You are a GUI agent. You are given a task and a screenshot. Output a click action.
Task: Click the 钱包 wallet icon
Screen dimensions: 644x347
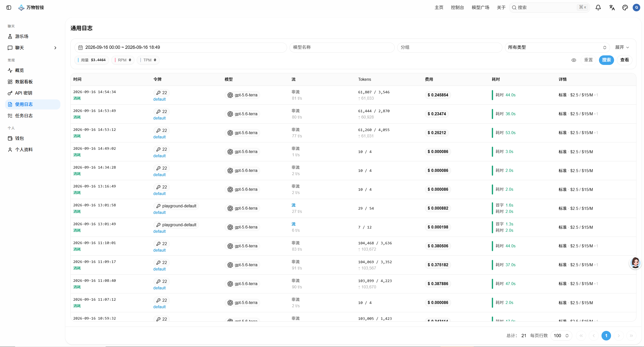pyautogui.click(x=10, y=138)
